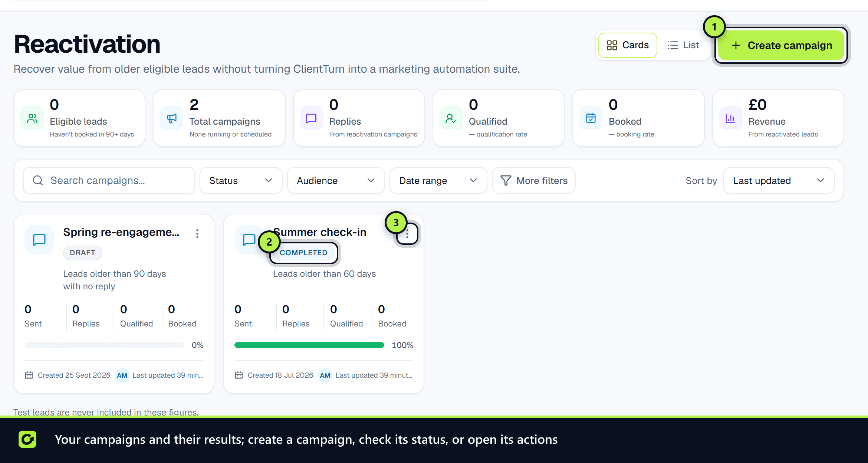
Task: Click the Create campaign button
Action: click(x=782, y=45)
